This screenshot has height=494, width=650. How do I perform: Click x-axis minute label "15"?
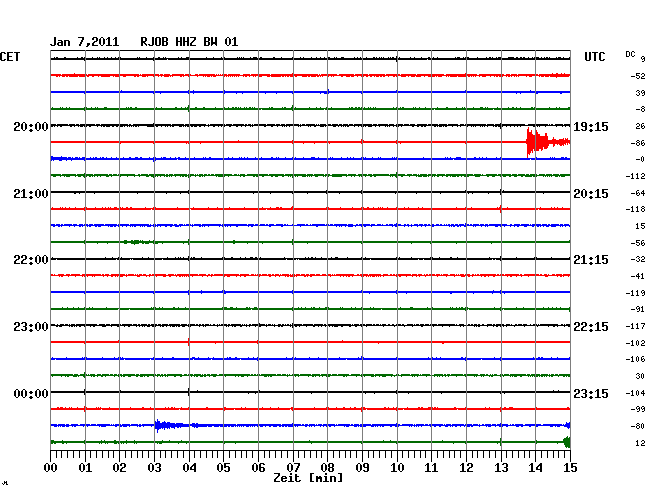pos(570,468)
